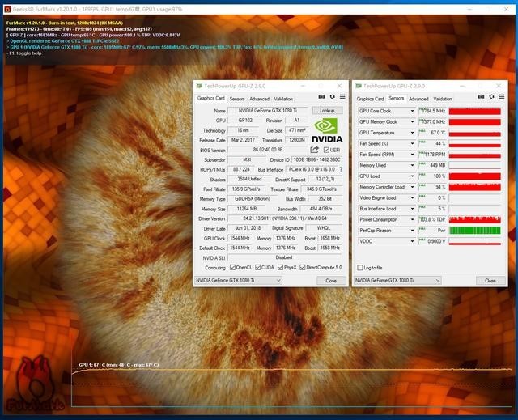Click NVIDIA SLI Disabled field
Screen dimensions: 518x420
pos(285,257)
